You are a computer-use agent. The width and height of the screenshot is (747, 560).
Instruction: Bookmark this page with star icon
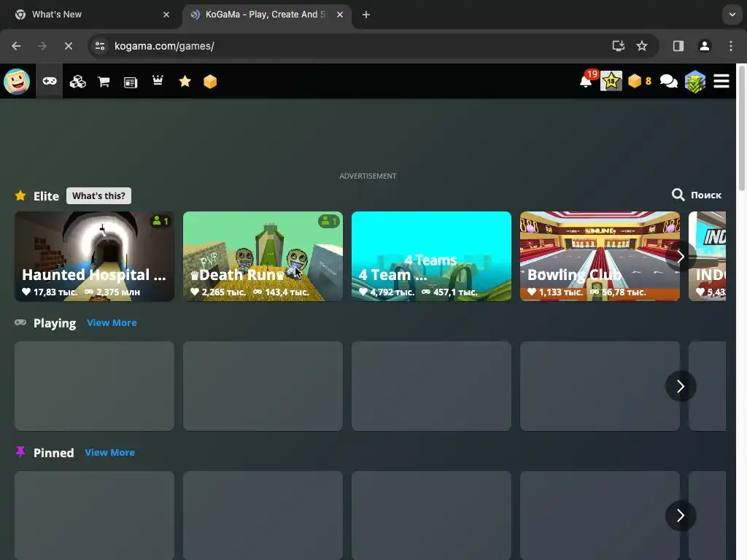[642, 46]
